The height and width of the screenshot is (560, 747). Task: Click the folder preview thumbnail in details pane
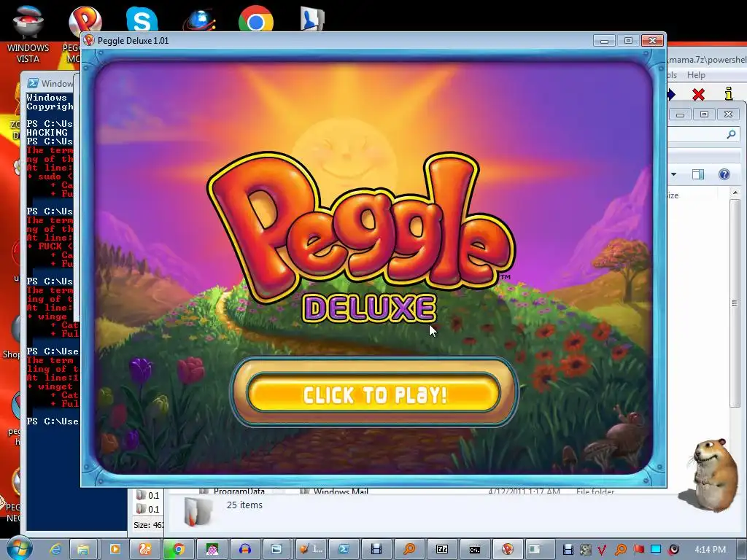coord(197,512)
